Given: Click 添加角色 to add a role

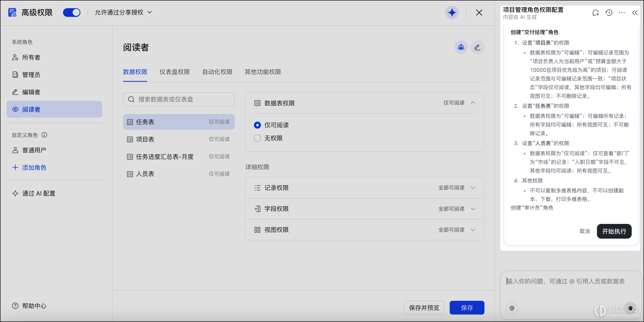Looking at the screenshot, I should click(x=29, y=168).
